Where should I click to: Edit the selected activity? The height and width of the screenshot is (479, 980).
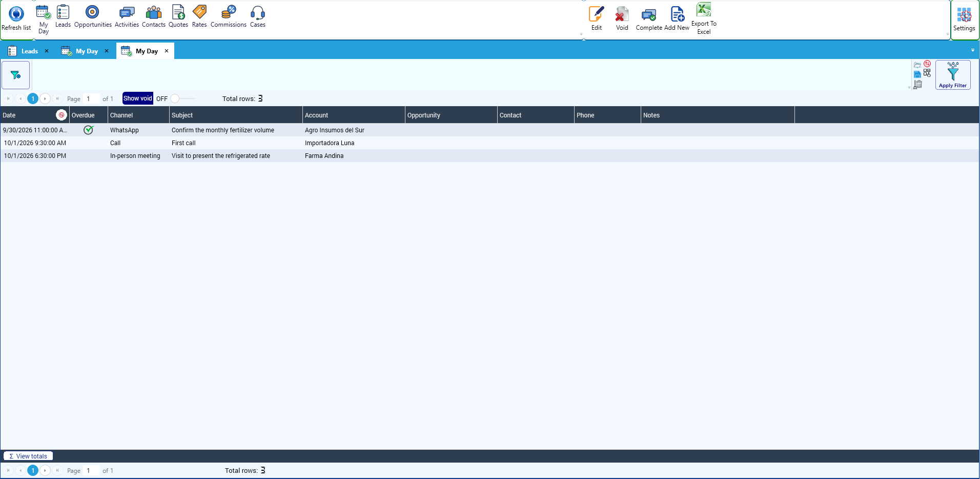click(597, 18)
